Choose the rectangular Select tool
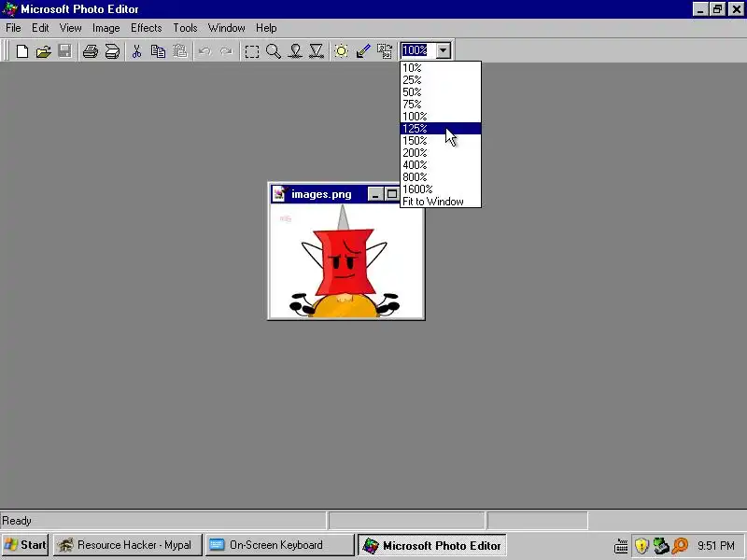The width and height of the screenshot is (747, 560). click(x=251, y=51)
